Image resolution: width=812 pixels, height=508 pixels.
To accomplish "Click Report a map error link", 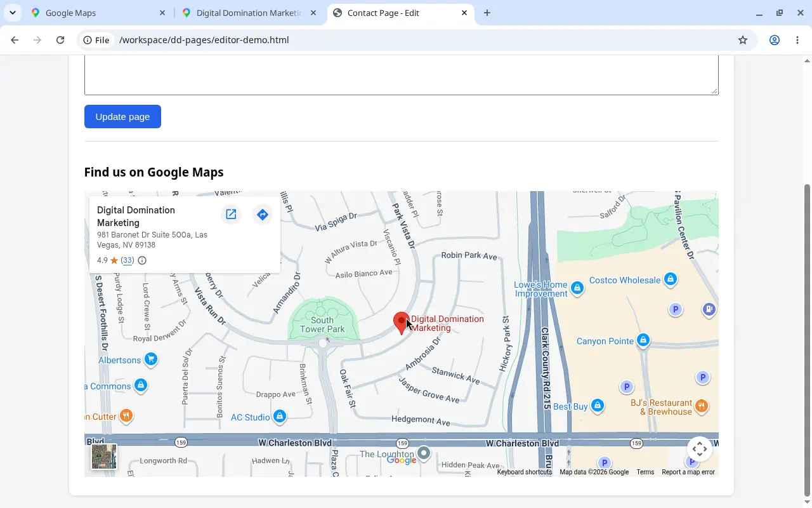I will tap(688, 472).
